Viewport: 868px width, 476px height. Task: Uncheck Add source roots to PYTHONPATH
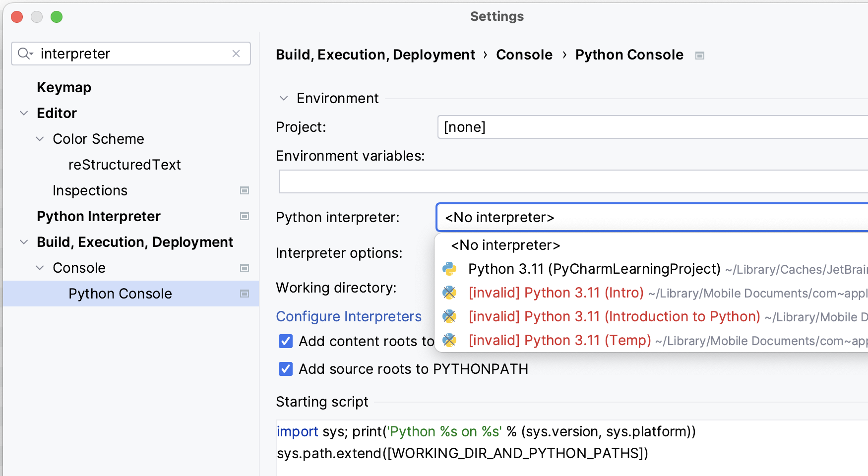285,369
